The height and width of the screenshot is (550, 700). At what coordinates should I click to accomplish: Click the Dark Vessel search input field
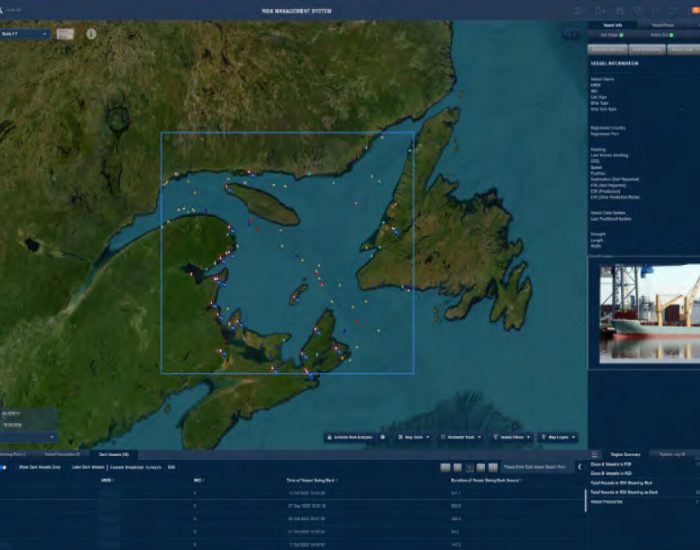[535, 467]
